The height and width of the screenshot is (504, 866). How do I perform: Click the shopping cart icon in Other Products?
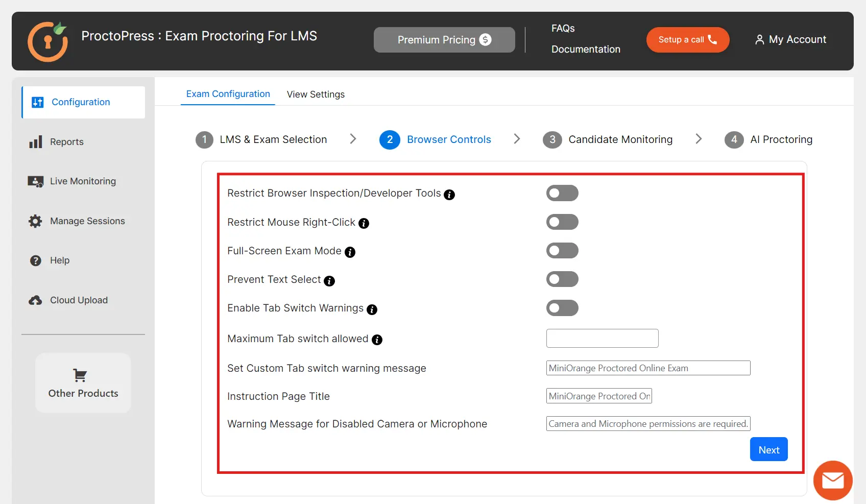[80, 375]
